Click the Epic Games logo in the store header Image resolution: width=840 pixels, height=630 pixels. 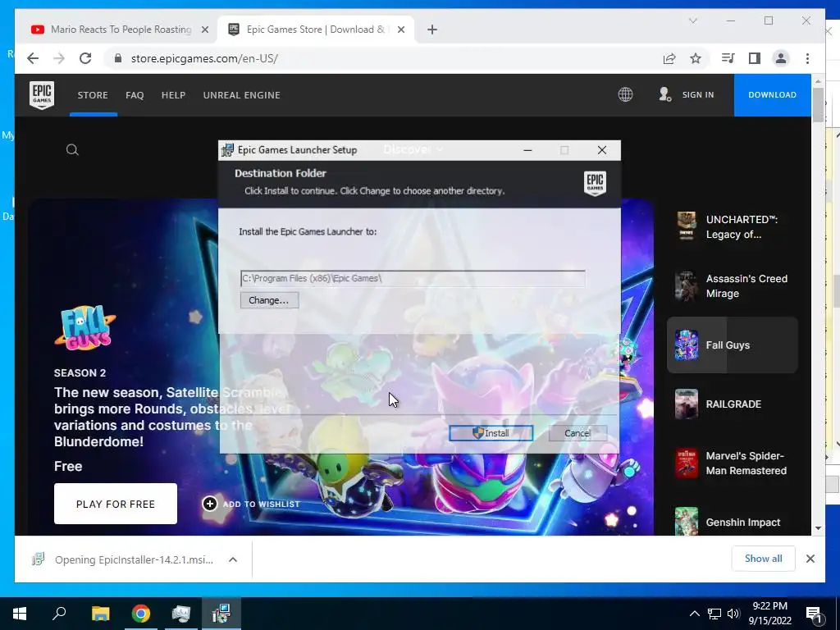42,95
